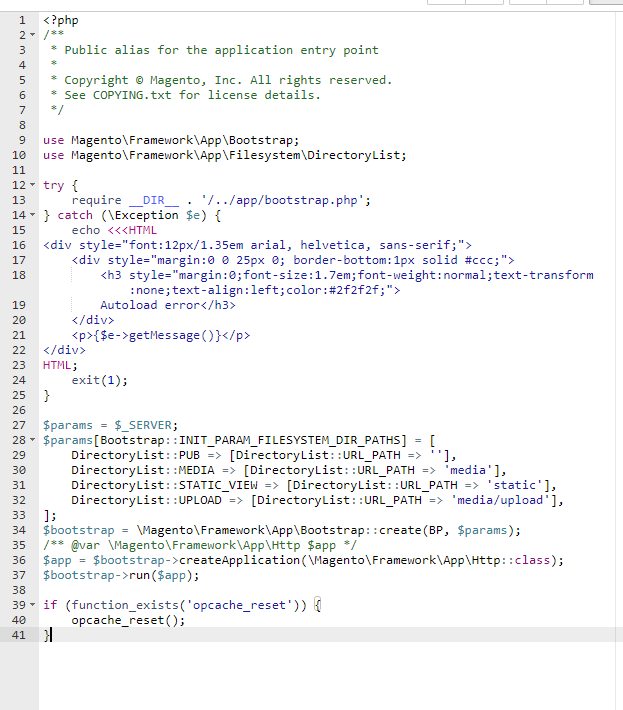Click the '<?php' opening tag on line 1

point(61,20)
